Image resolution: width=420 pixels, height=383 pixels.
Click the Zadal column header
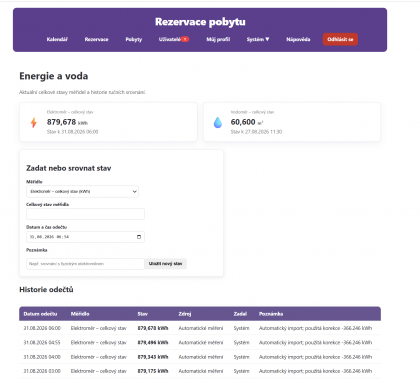tap(240, 314)
